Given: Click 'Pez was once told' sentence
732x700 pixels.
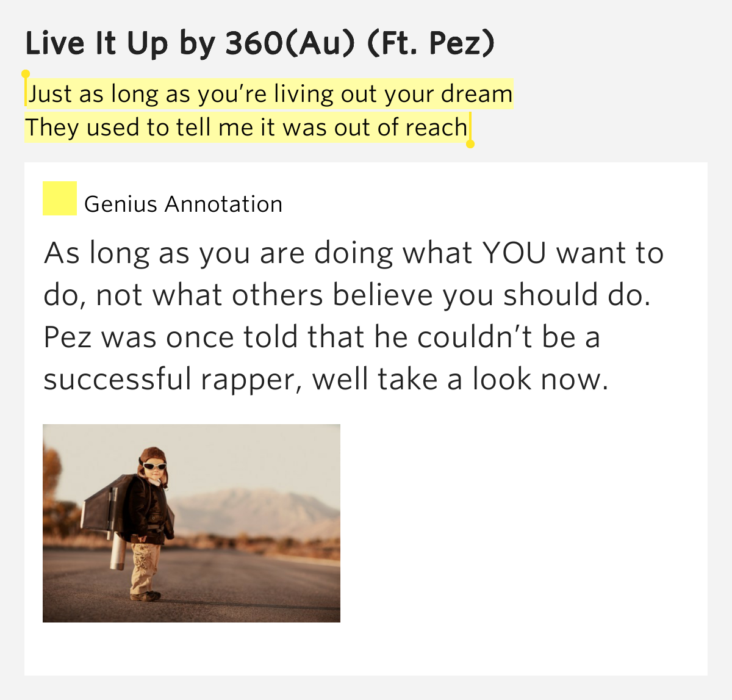Looking at the screenshot, I should click(170, 337).
